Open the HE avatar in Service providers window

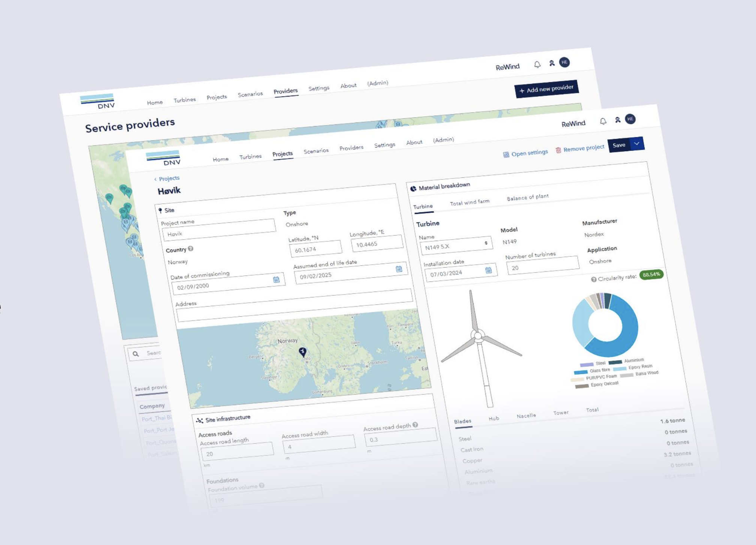pyautogui.click(x=565, y=62)
